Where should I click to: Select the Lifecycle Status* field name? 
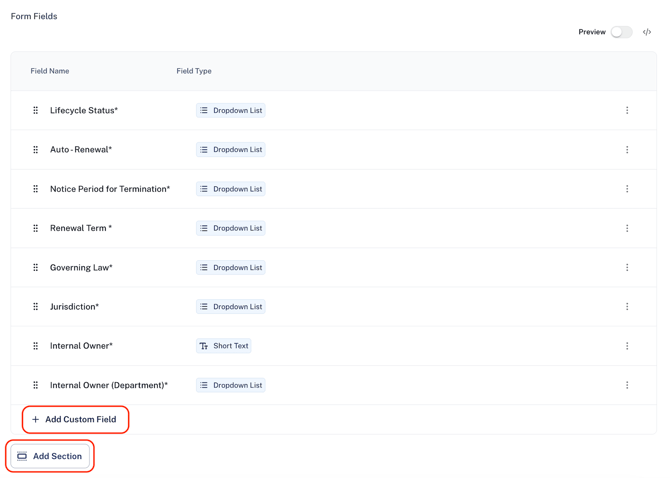coord(84,110)
